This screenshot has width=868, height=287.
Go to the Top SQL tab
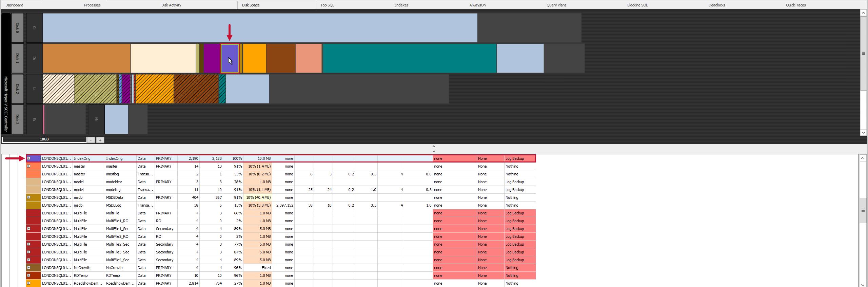(327, 5)
